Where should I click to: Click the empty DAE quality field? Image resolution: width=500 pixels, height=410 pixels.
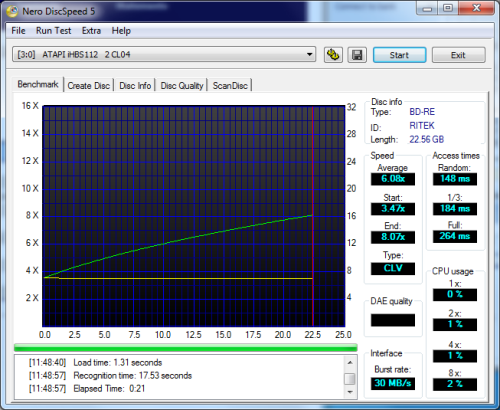[393, 320]
